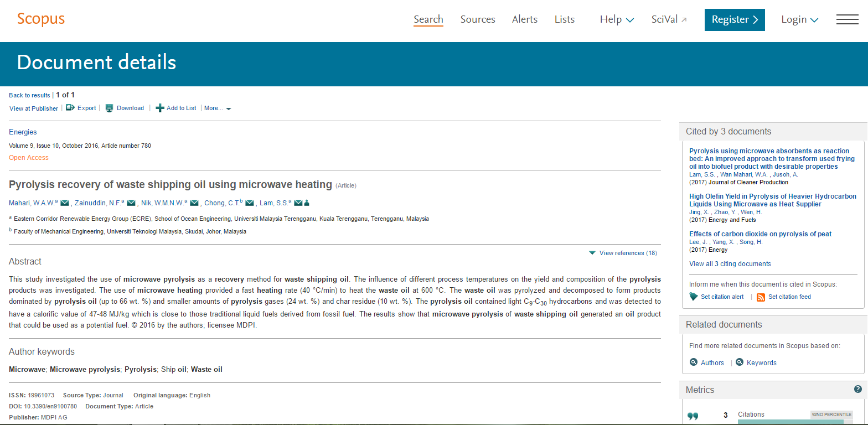
Task: Open View all 3 citing documents link
Action: pos(730,264)
